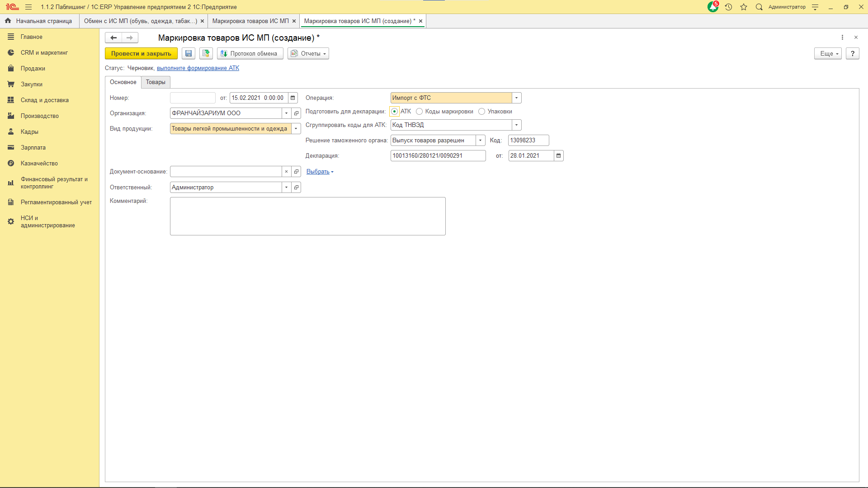Open Склад и доставка section

[x=44, y=100]
